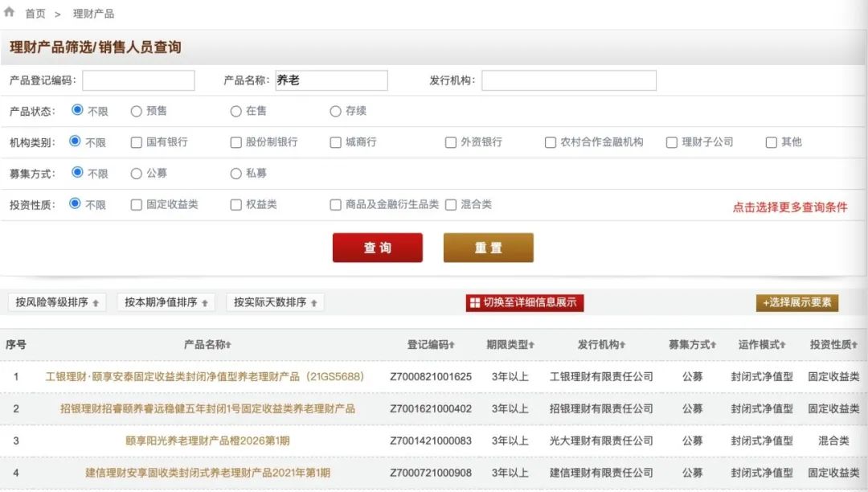Viewport: 868px width, 492px height.
Task: Check the 城商行 checkbox
Action: [335, 142]
